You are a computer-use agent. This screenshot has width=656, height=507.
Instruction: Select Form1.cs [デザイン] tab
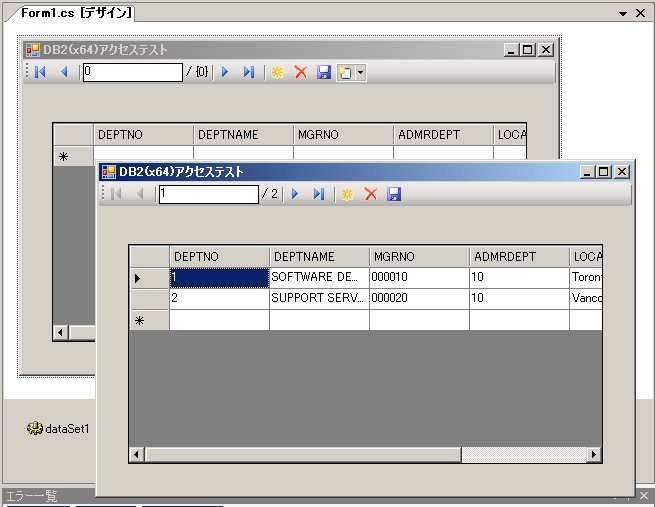click(76, 13)
